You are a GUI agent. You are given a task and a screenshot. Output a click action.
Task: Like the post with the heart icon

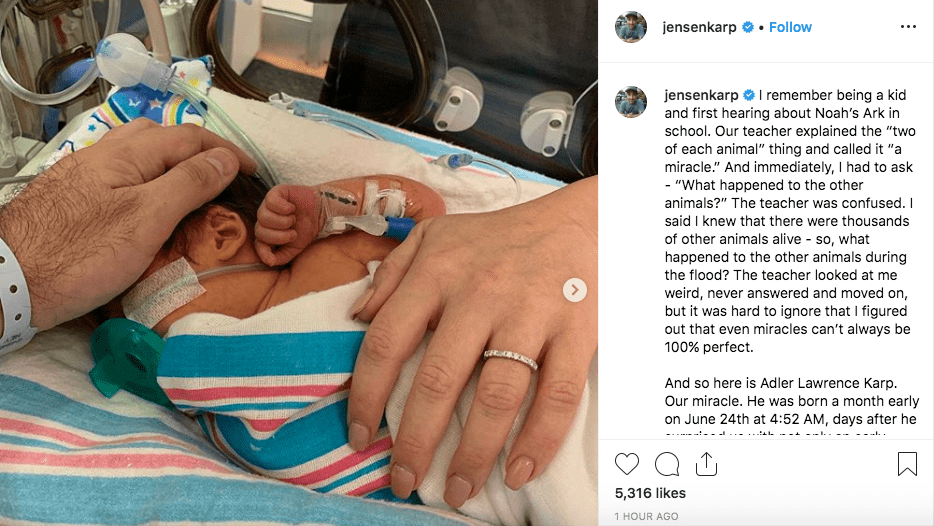627,464
